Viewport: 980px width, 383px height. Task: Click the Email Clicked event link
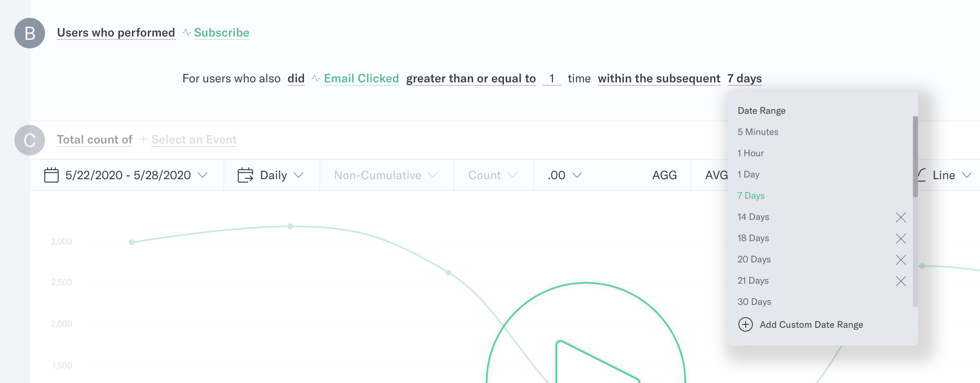click(361, 79)
